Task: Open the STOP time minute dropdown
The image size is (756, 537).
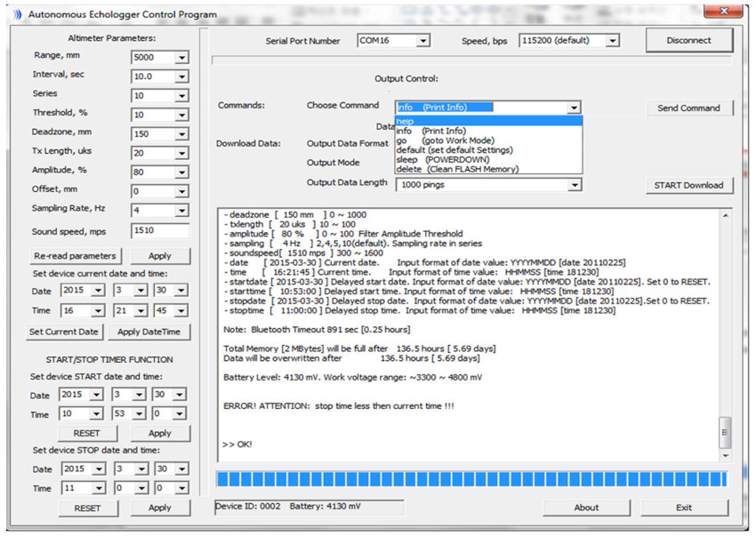Action: (141, 489)
